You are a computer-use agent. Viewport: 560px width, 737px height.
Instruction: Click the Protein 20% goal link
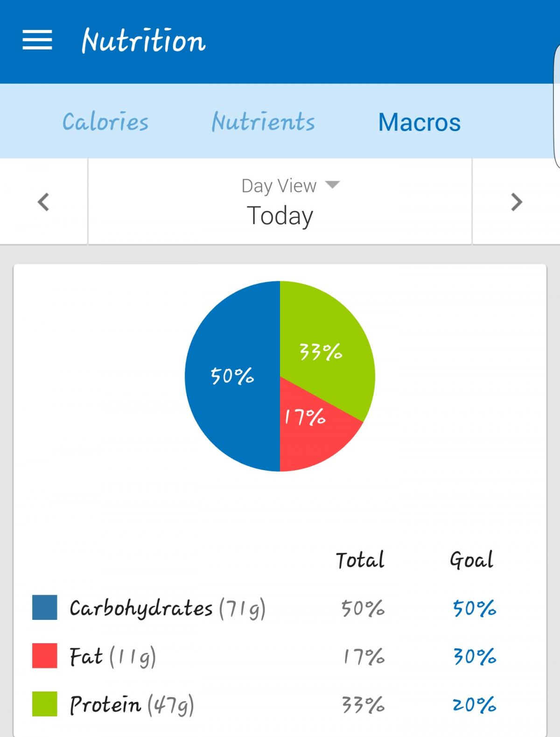point(474,704)
